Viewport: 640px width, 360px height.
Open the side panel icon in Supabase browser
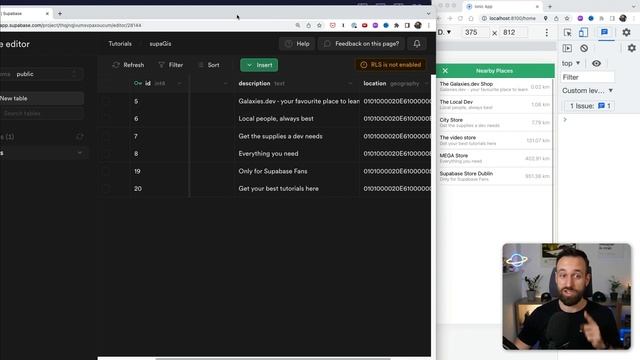407,25
